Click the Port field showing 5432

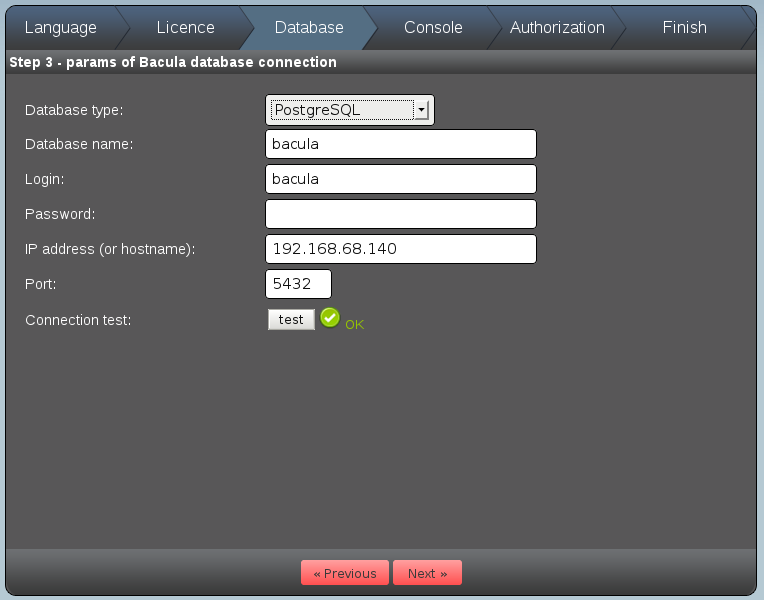298,284
